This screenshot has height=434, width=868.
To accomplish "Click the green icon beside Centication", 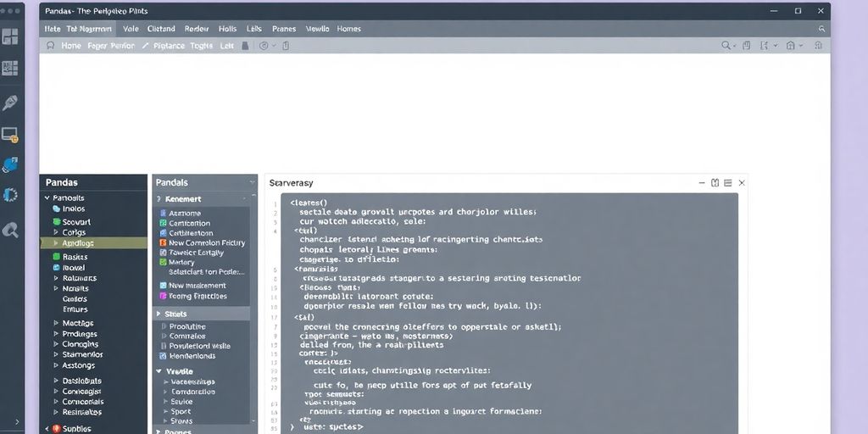I will click(163, 223).
